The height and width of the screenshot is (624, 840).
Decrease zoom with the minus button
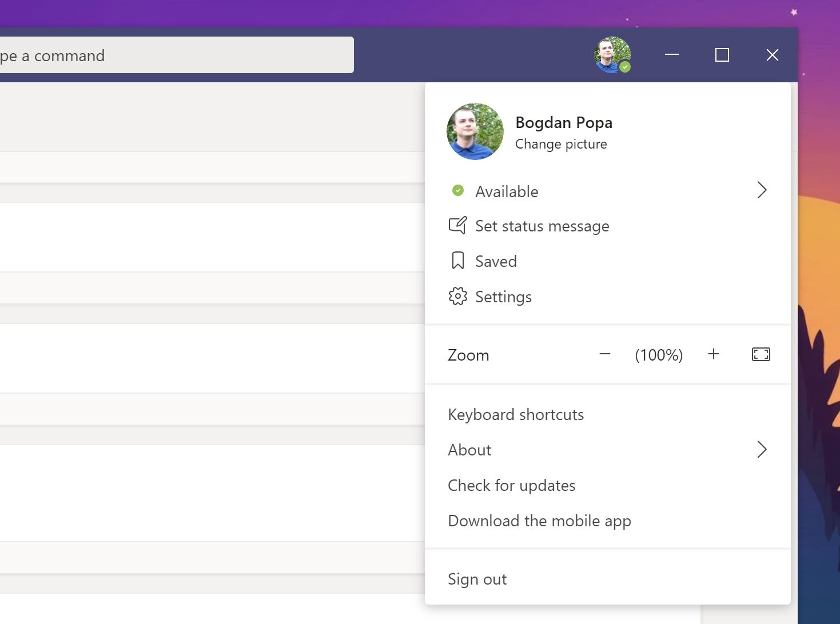coord(605,354)
